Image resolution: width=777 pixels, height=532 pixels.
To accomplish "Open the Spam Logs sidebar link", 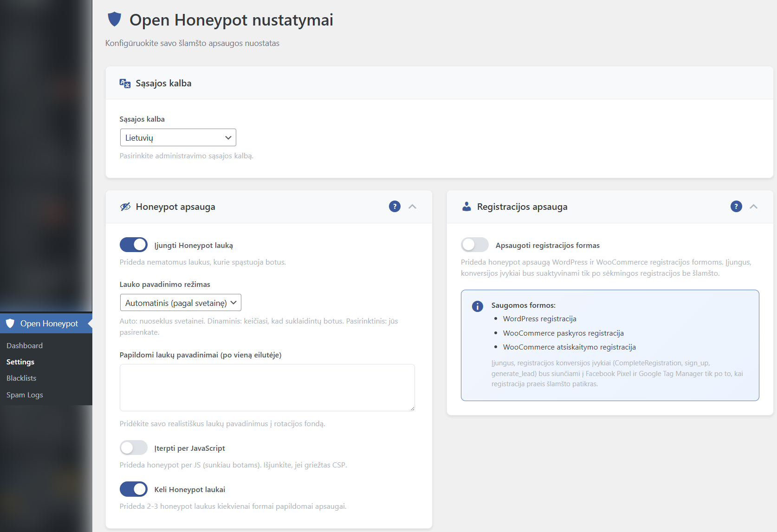I will 25,395.
